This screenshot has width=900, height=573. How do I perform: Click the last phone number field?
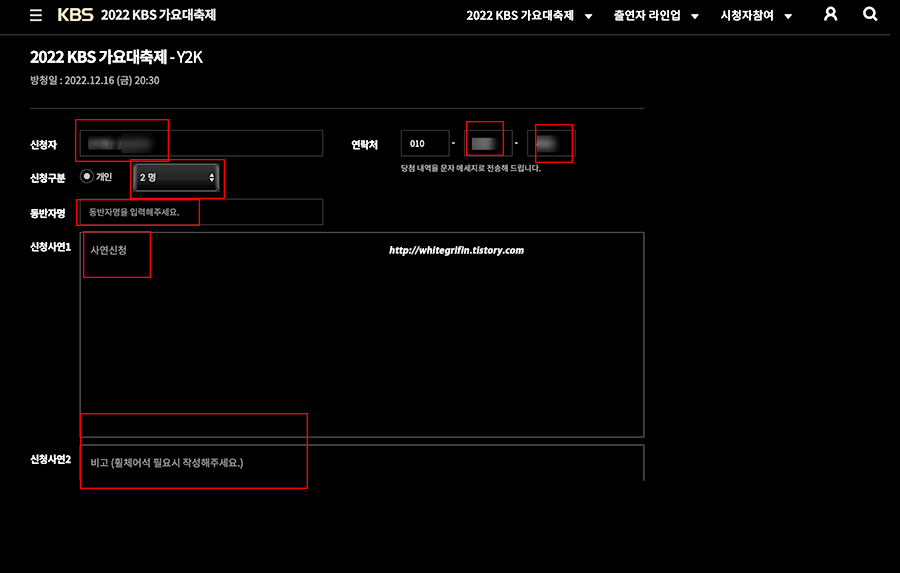point(551,144)
